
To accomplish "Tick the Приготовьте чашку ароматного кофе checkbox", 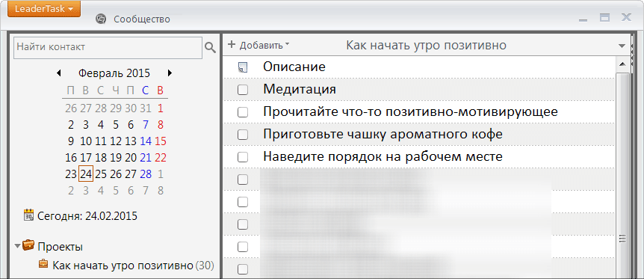I will [243, 135].
